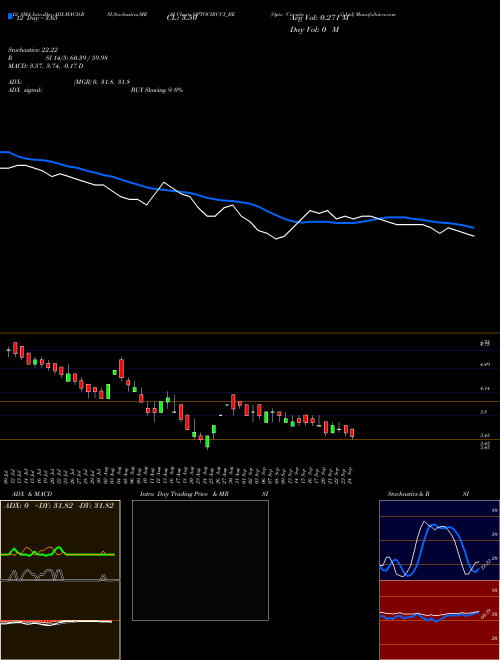This screenshot has width=500, height=660.
Task: Click the 3.8 price axis label
Action: (x=484, y=412)
